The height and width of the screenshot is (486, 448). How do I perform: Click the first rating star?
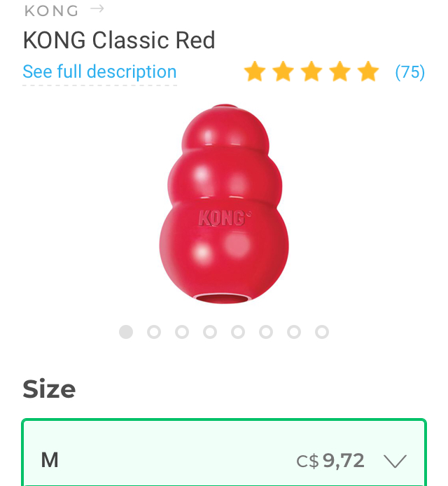[x=255, y=71]
